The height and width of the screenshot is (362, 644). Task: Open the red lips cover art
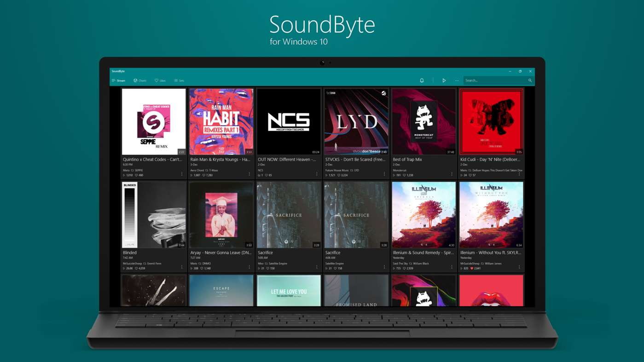(491, 290)
